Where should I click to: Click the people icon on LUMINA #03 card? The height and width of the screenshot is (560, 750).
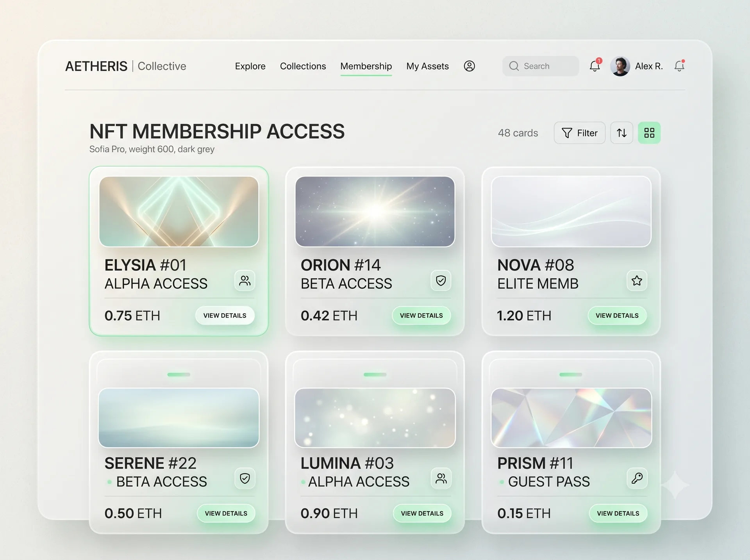point(441,478)
